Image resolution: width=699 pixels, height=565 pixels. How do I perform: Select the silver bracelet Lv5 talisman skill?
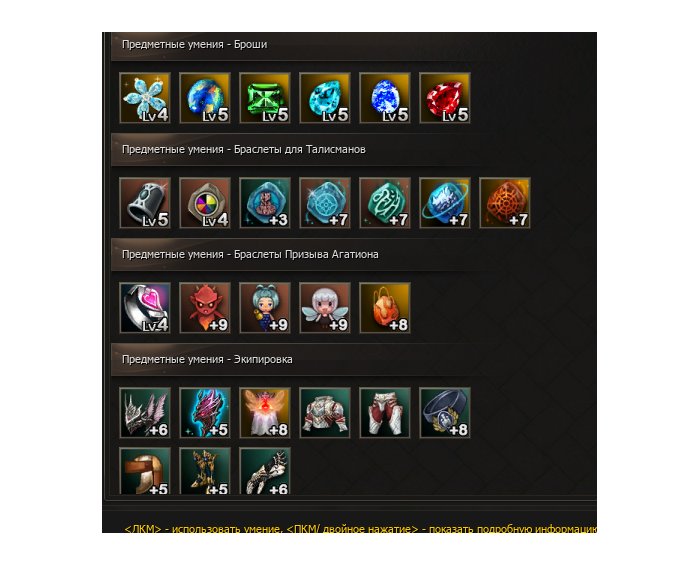(145, 203)
